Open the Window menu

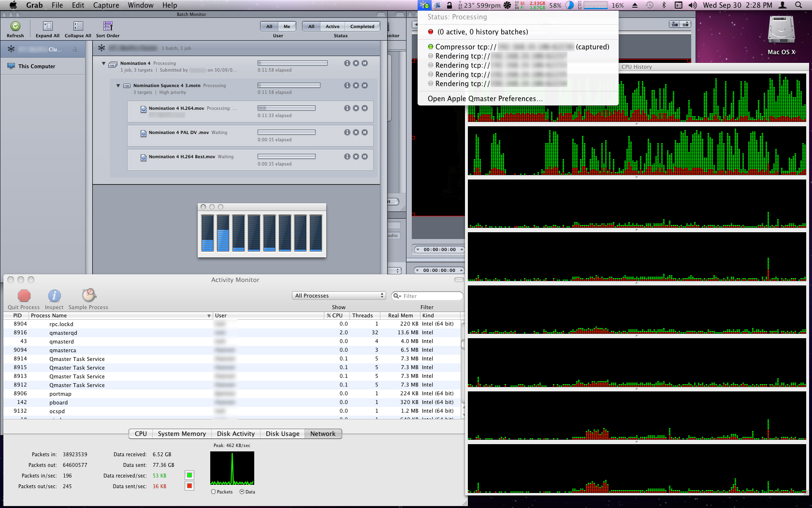[141, 5]
